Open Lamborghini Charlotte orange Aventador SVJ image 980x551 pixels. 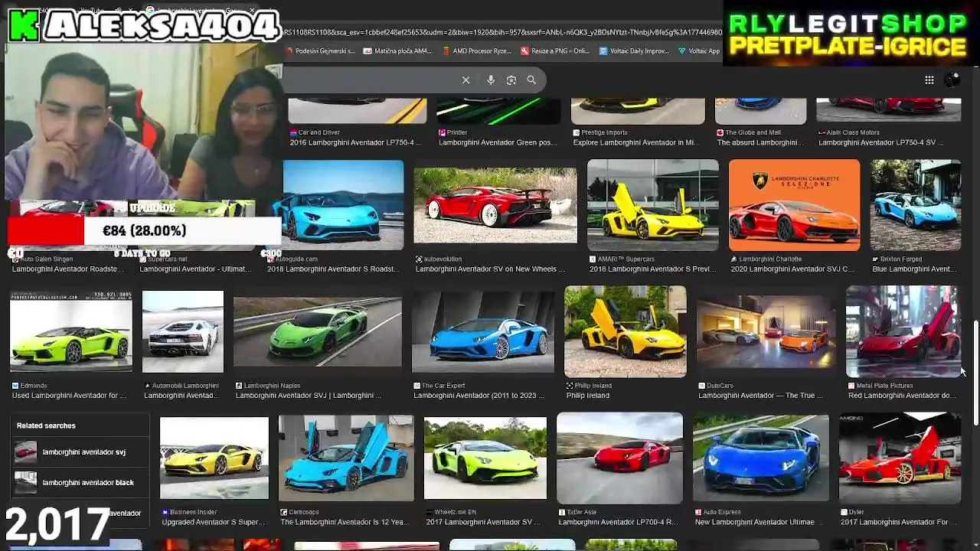794,205
